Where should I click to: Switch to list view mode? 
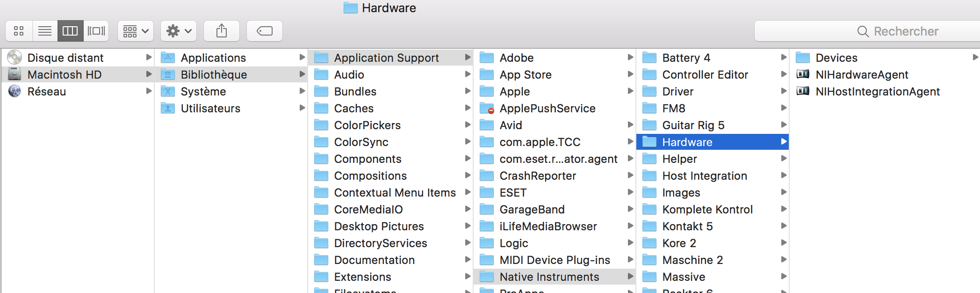45,31
